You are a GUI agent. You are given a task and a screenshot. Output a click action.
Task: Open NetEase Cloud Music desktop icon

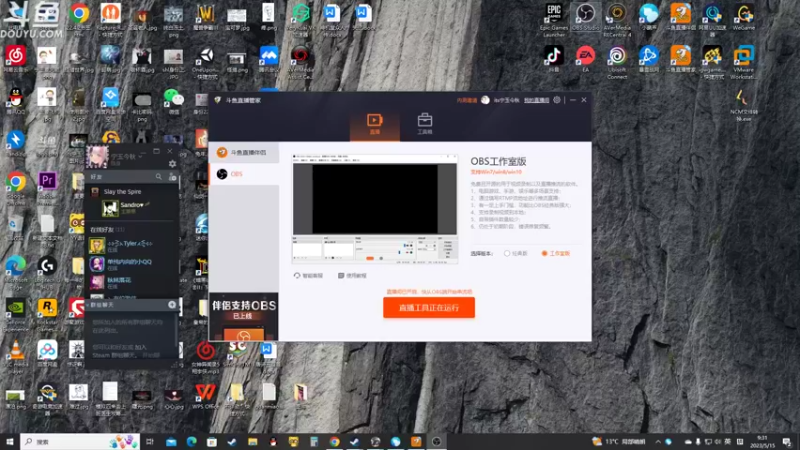tap(16, 59)
